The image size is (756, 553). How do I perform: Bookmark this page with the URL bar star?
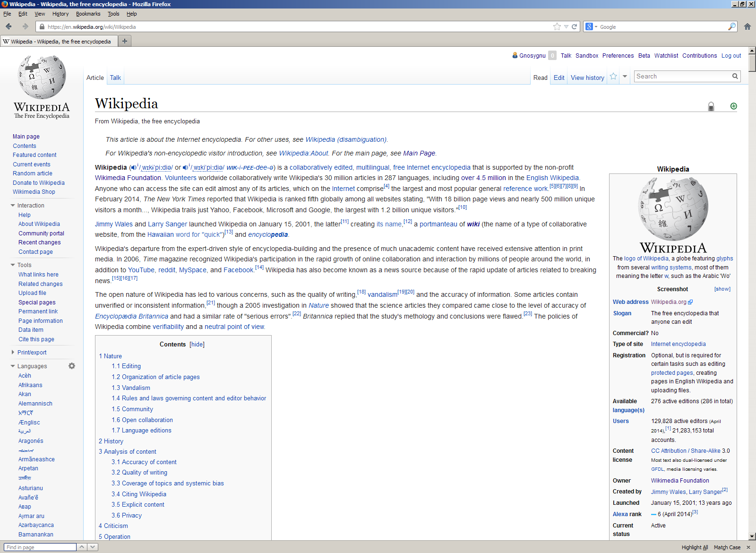557,26
